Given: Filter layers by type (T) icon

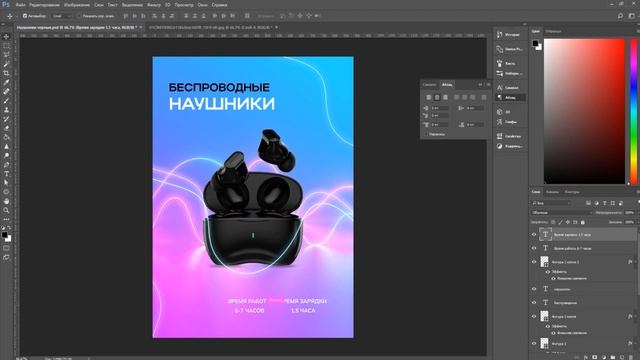Looking at the screenshot, I should click(x=604, y=203).
